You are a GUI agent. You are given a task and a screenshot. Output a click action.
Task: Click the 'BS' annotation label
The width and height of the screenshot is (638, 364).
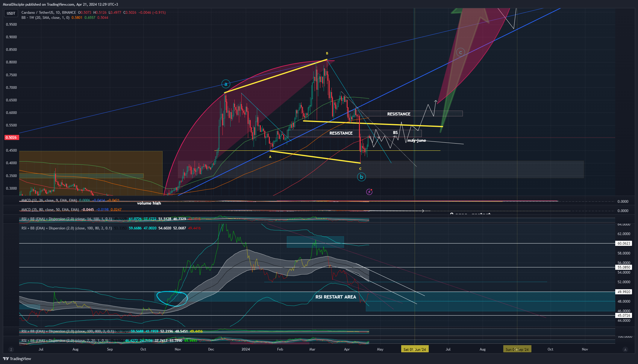coord(395,132)
